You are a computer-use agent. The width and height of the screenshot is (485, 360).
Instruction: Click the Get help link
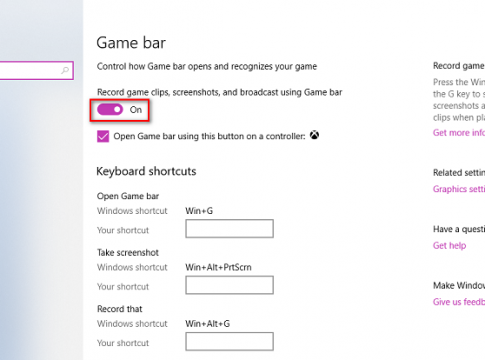(x=449, y=246)
